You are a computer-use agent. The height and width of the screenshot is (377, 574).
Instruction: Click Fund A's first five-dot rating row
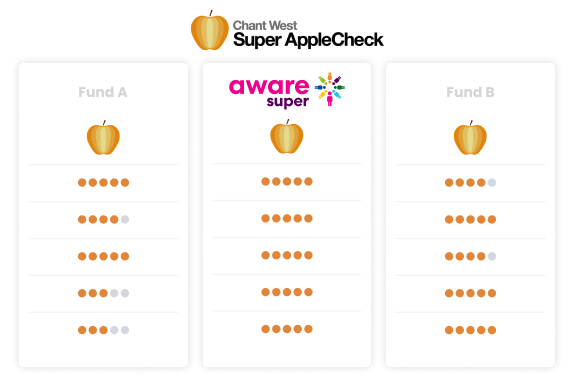click(104, 182)
